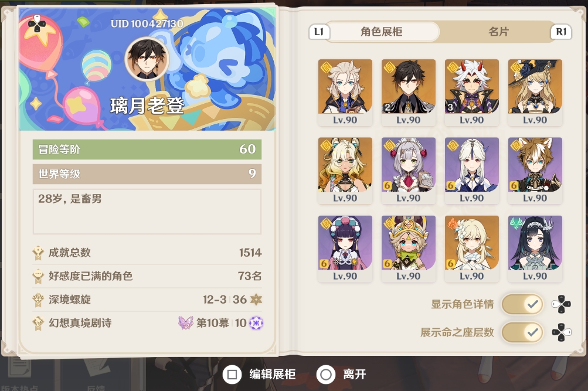This screenshot has height=391, width=588.
Task: Click the signature field reading 28岁, 是畜男
Action: pyautogui.click(x=147, y=212)
